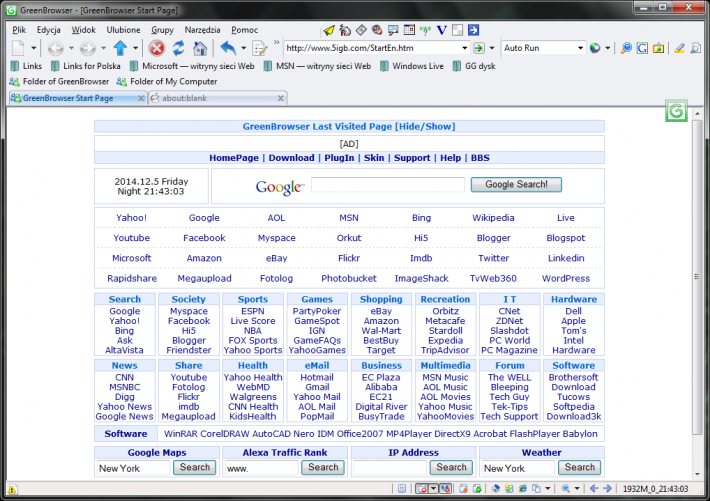Click the highlighter pen icon in toolbar
Image resolution: width=710 pixels, height=501 pixels.
point(679,48)
